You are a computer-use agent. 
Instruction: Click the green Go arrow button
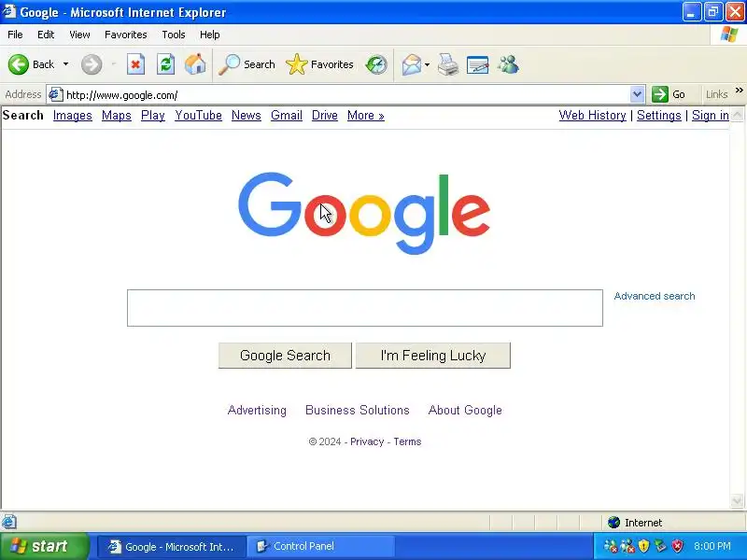coord(660,94)
